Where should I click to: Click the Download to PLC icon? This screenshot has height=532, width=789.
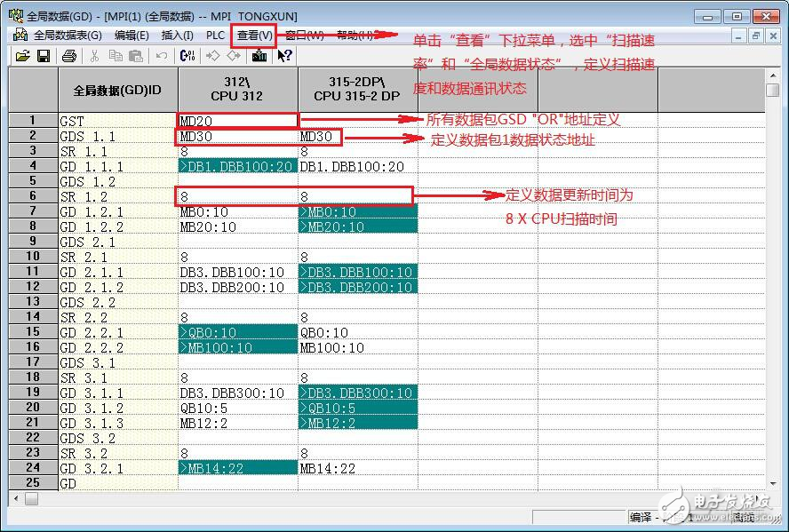tap(259, 56)
